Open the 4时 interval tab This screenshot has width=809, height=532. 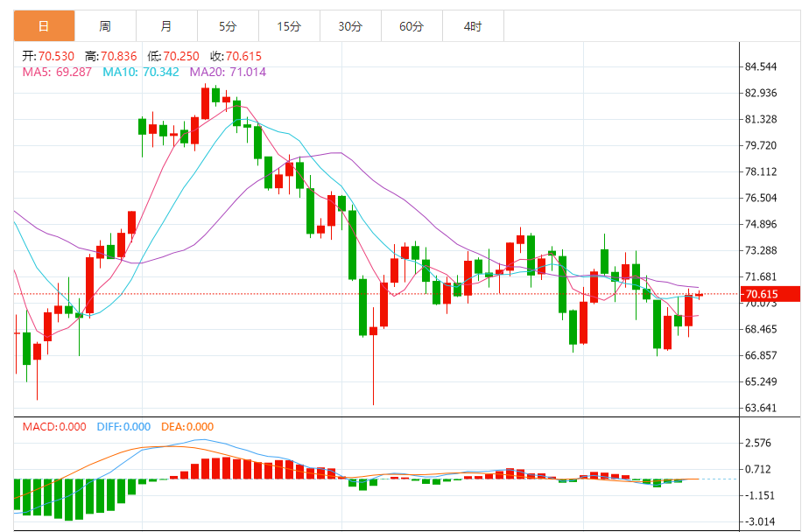473,26
